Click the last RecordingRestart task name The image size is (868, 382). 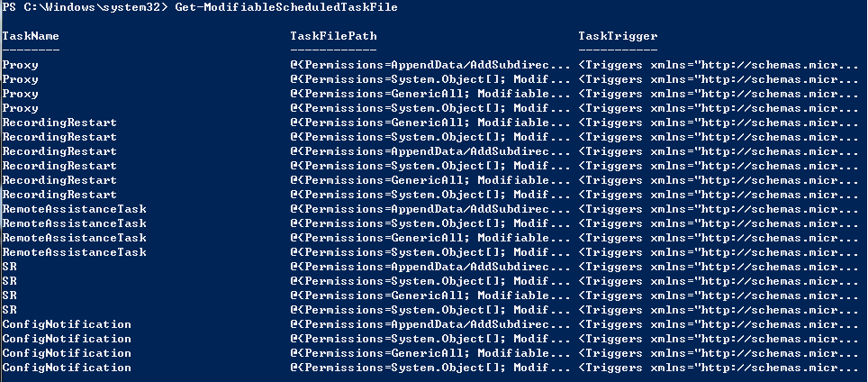pos(59,195)
